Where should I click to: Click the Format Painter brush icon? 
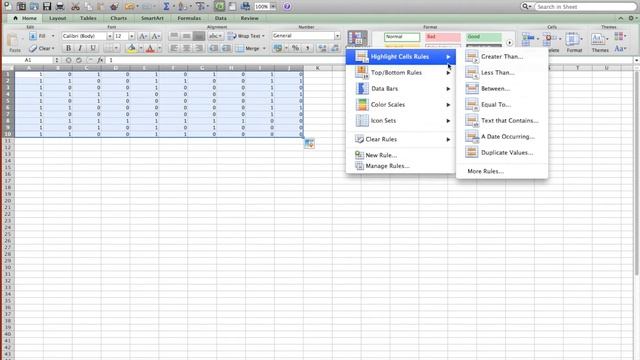pos(114,7)
